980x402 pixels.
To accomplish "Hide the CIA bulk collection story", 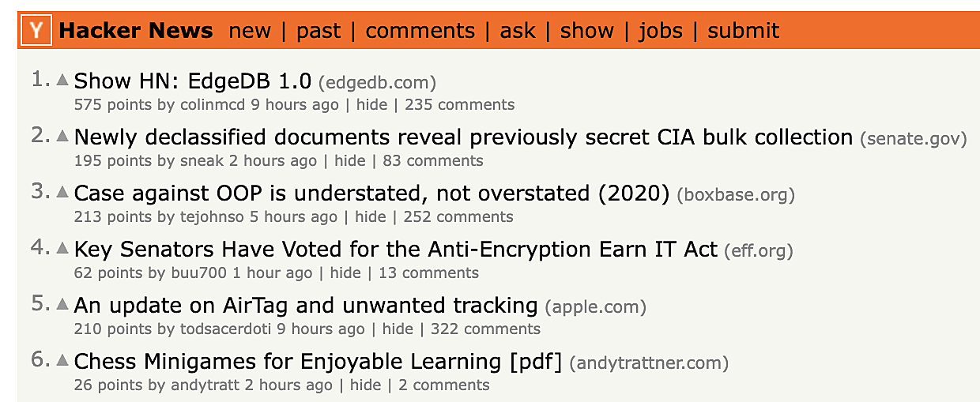I will click(350, 161).
